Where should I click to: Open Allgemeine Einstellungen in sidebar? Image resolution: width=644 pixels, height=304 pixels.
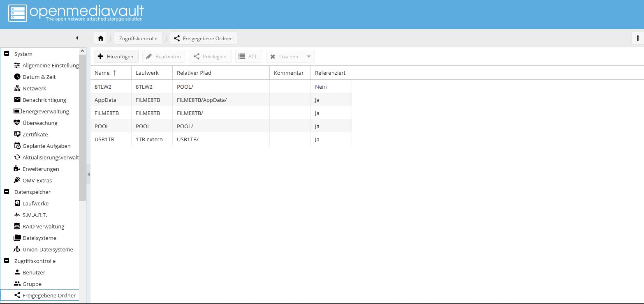coord(46,65)
